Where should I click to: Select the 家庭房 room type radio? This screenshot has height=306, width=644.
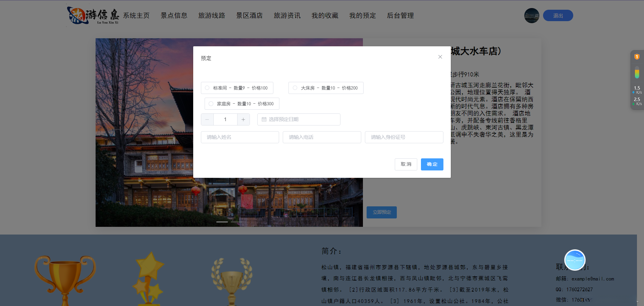coord(211,104)
